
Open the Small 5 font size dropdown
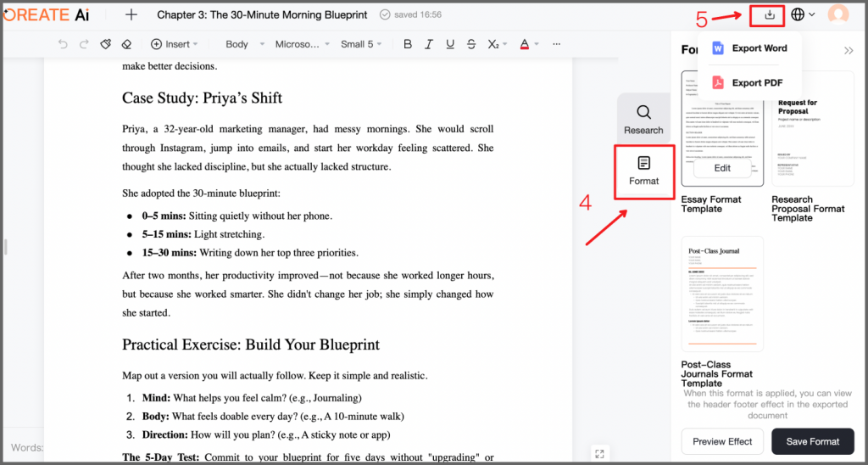click(x=361, y=44)
